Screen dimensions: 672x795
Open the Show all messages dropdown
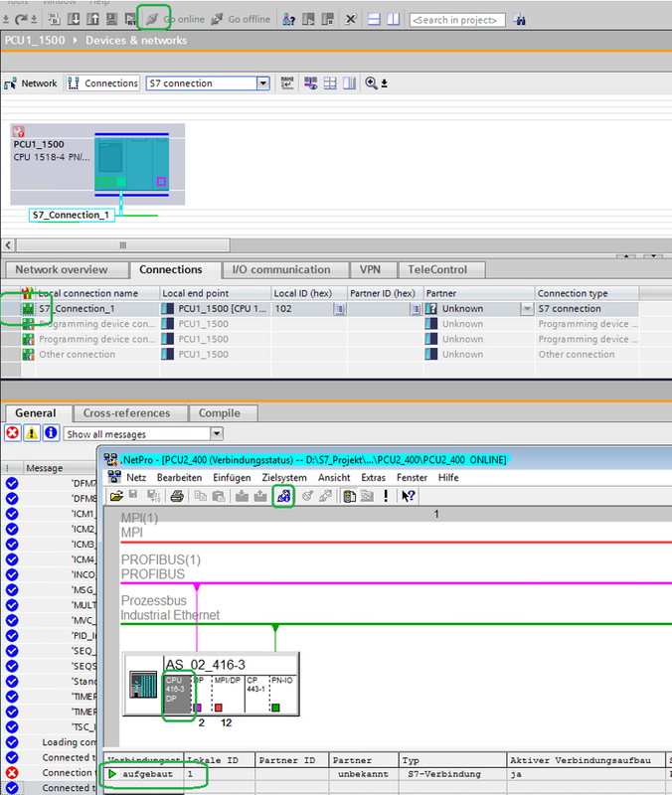click(217, 434)
